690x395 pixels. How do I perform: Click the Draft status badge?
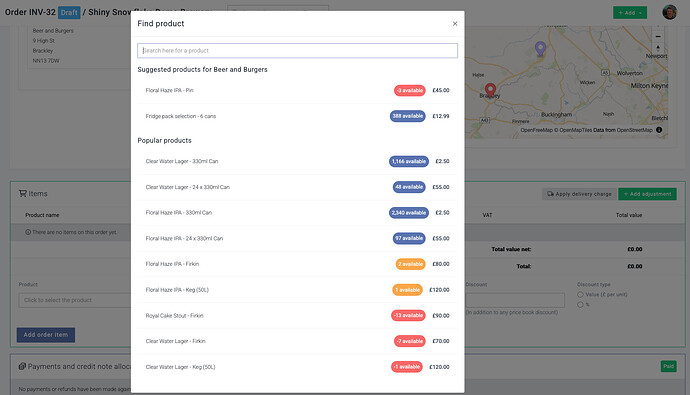pyautogui.click(x=69, y=12)
